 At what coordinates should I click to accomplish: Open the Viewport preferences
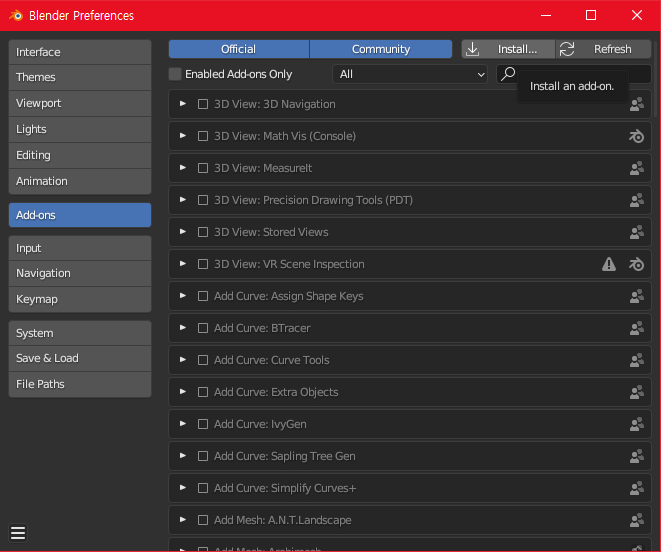point(80,103)
